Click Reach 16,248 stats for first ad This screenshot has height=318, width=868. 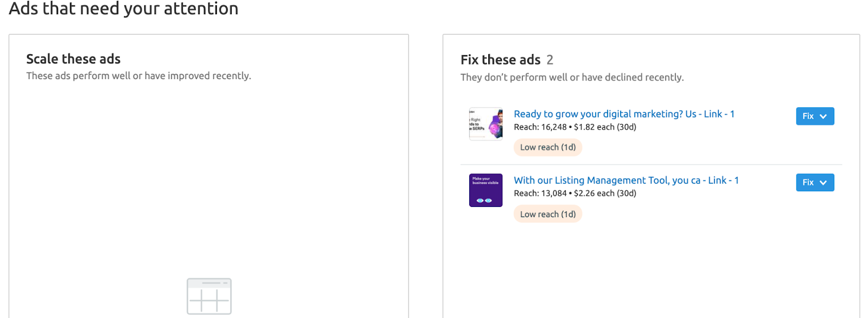pyautogui.click(x=575, y=127)
